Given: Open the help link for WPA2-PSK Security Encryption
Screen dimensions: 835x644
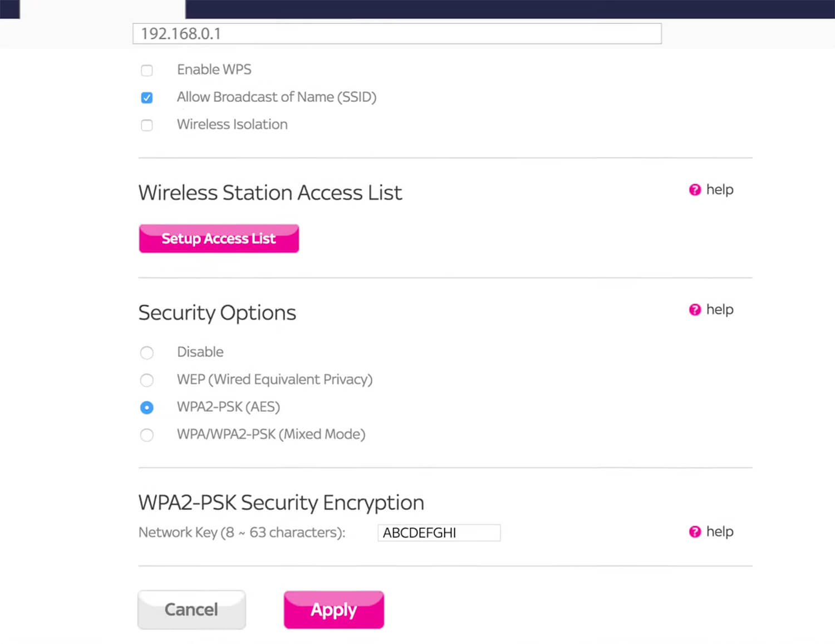Looking at the screenshot, I should pyautogui.click(x=719, y=532).
